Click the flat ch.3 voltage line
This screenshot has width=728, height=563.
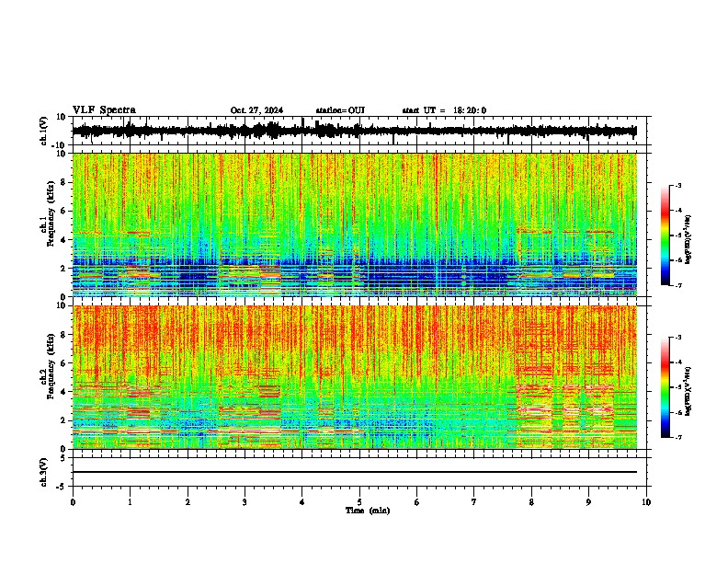pos(354,472)
